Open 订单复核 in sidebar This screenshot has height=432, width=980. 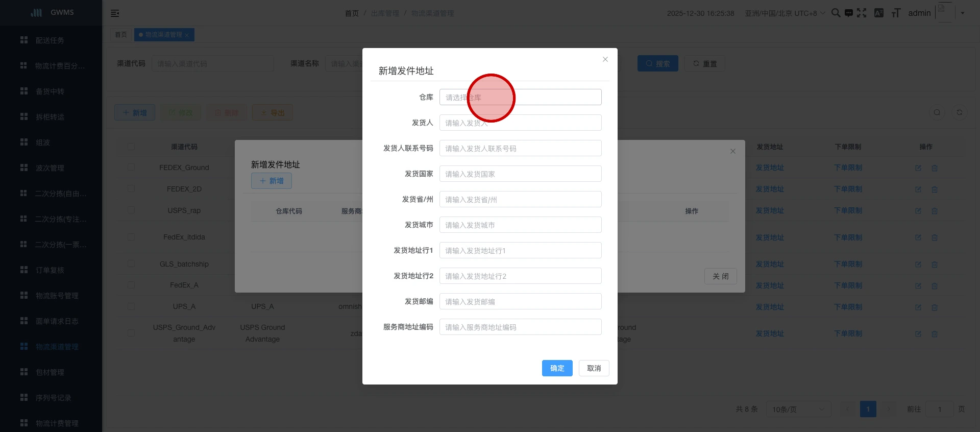(51, 270)
